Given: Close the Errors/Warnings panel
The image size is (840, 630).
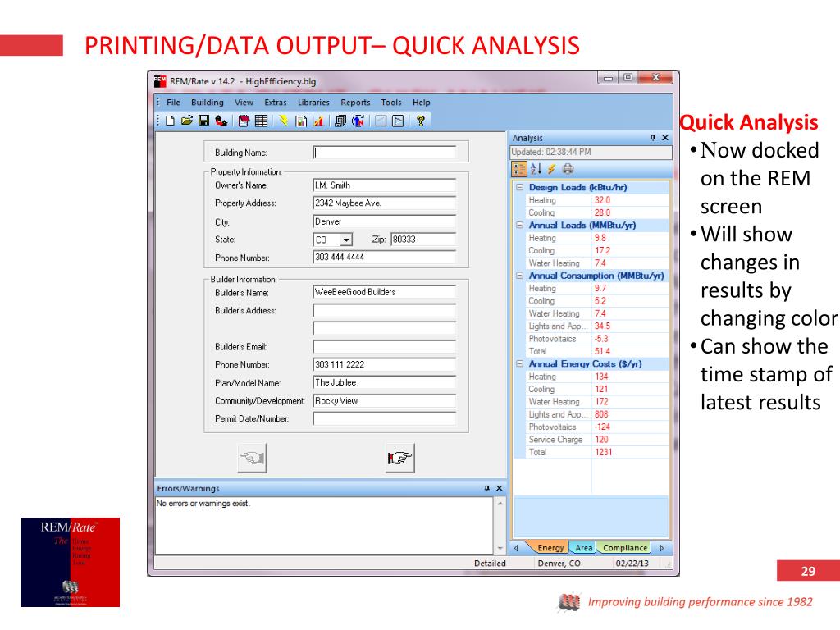Looking at the screenshot, I should (499, 488).
